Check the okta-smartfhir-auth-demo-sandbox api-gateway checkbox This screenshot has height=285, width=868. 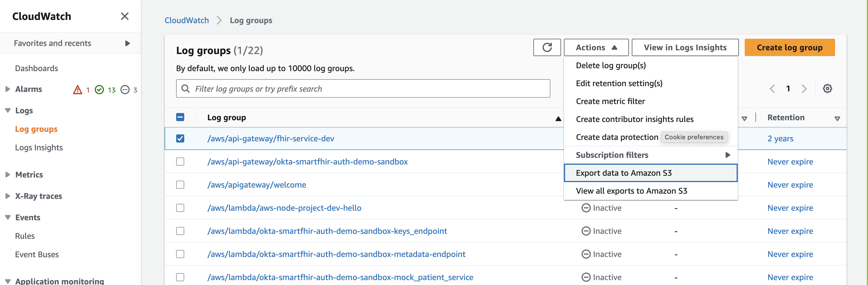tap(180, 162)
